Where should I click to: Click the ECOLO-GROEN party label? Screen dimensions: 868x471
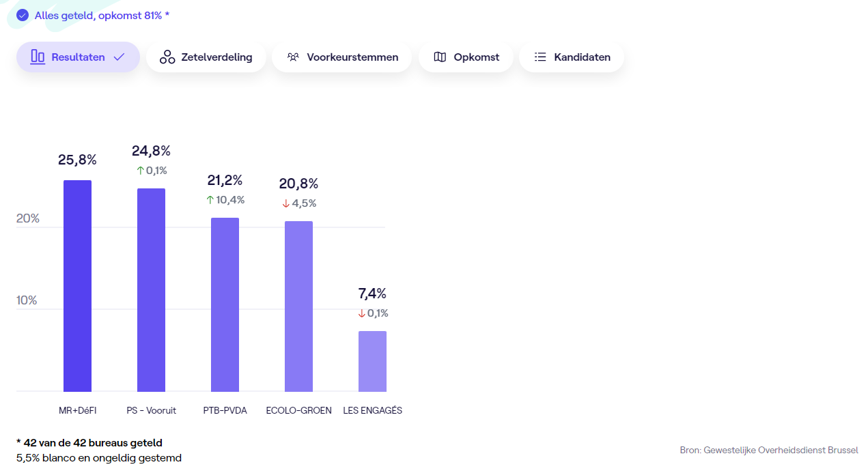coord(298,410)
